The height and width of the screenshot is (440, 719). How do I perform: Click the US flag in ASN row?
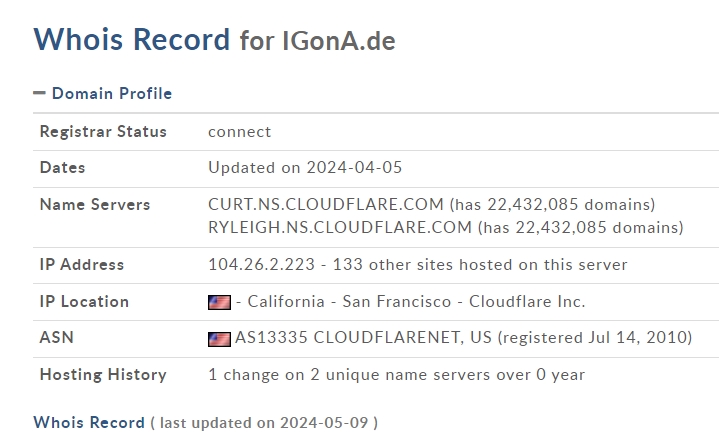pyautogui.click(x=219, y=339)
